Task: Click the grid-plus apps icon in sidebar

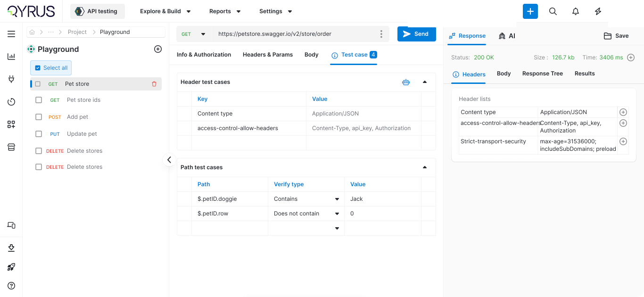Action: [x=11, y=124]
